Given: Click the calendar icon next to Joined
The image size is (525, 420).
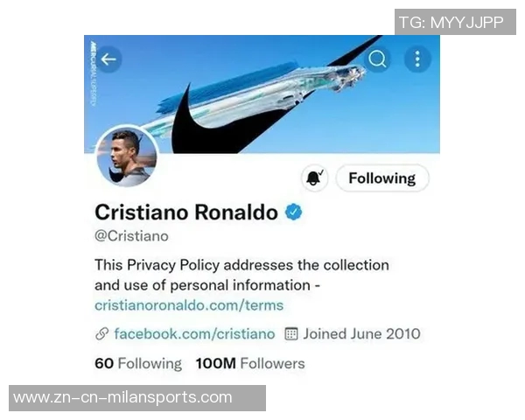Looking at the screenshot, I should pos(292,333).
